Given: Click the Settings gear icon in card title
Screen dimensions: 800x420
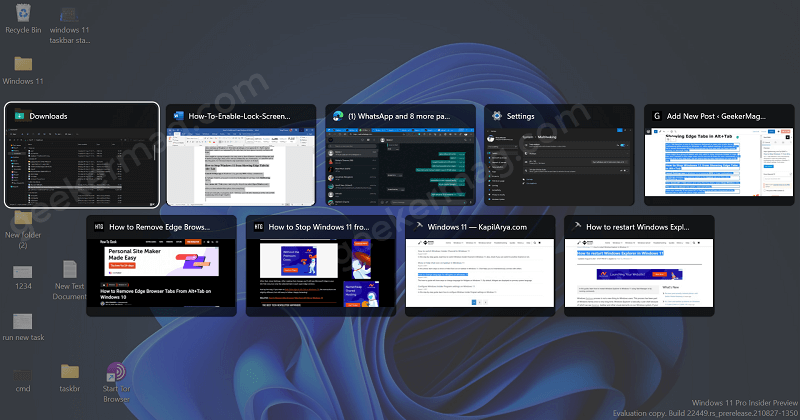Looking at the screenshot, I should (x=496, y=116).
